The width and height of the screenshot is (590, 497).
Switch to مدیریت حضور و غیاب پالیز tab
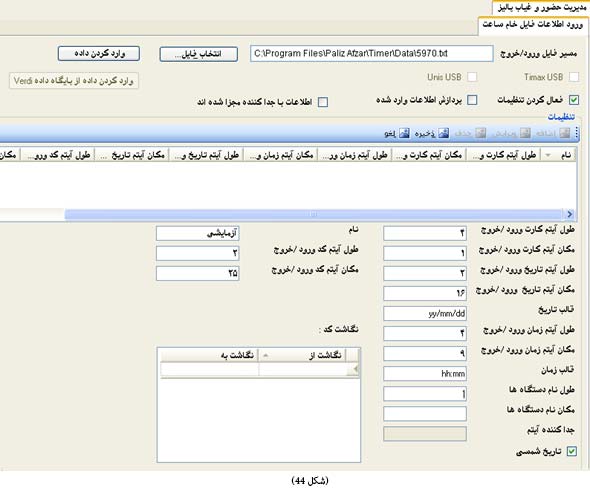541,8
